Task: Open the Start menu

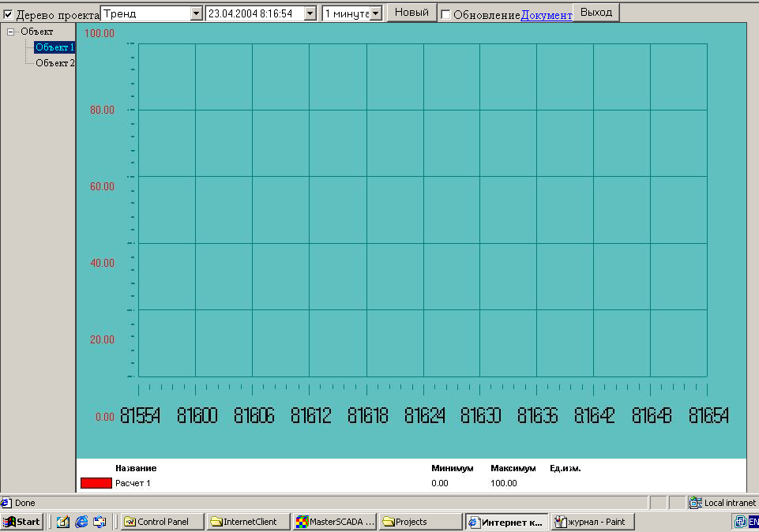Action: pos(22,522)
